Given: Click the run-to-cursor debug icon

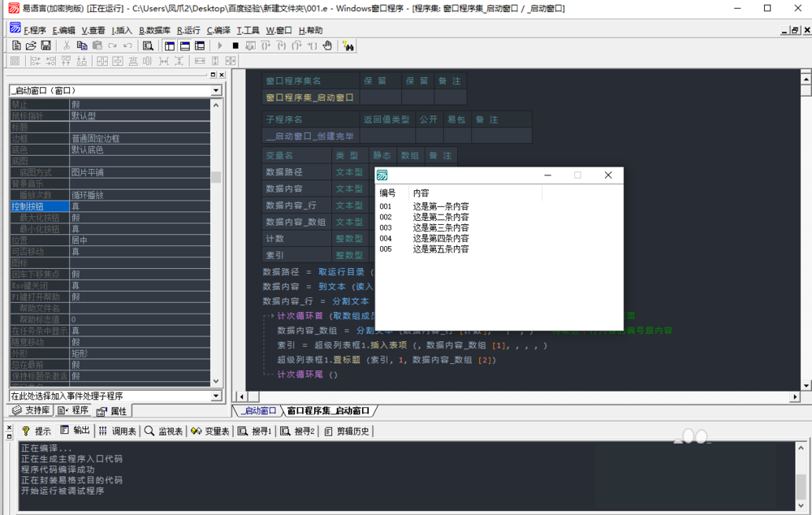Looking at the screenshot, I should (312, 45).
